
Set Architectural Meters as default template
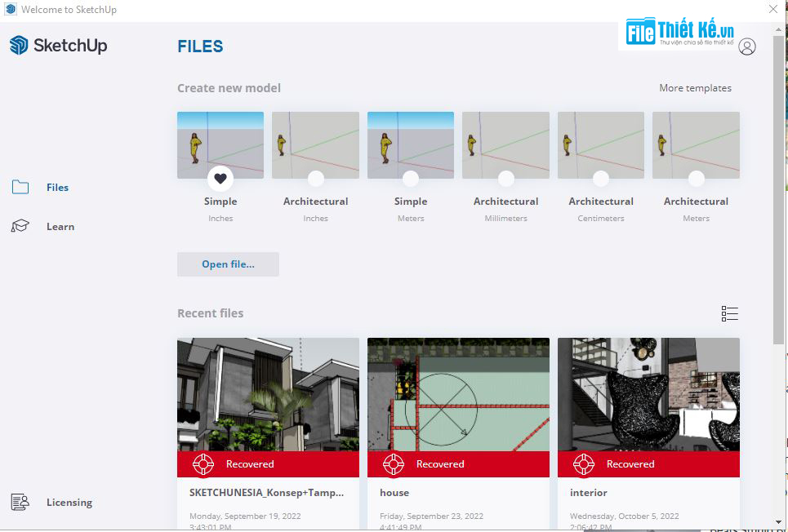click(x=696, y=179)
